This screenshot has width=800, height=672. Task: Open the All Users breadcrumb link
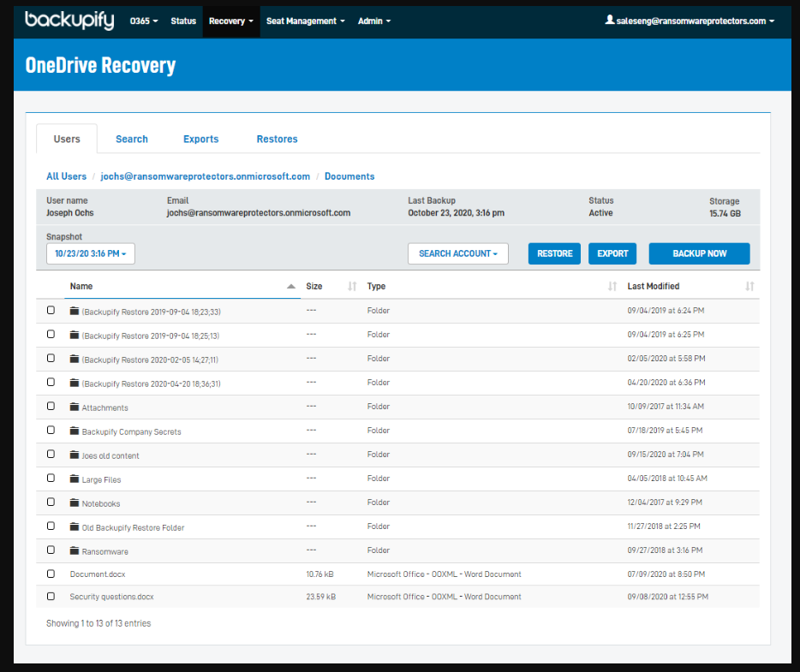point(66,175)
